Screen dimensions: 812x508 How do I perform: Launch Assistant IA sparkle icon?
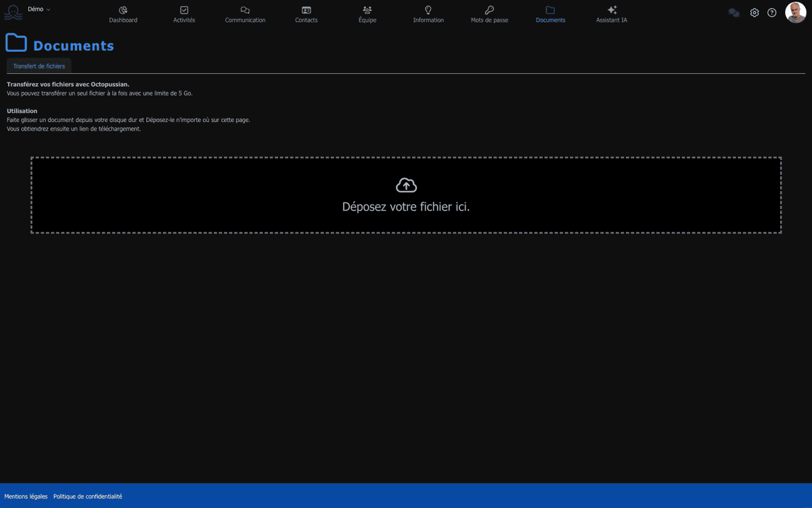[612, 10]
